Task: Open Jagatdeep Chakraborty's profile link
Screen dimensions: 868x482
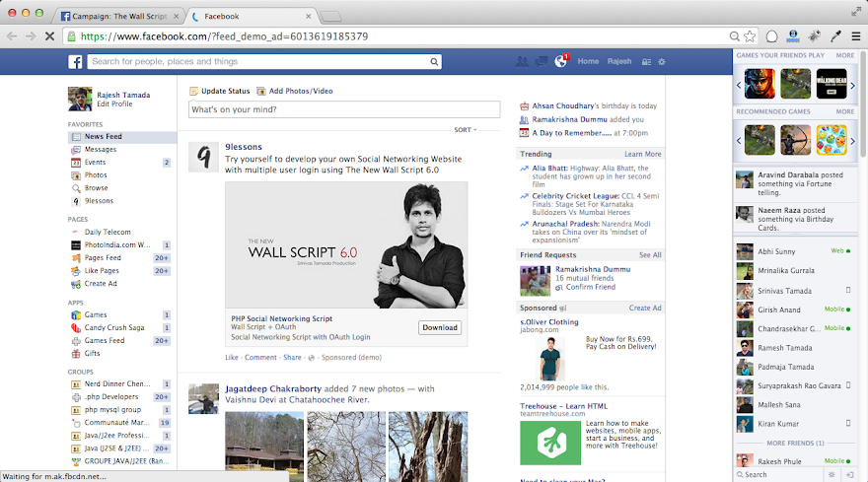Action: 273,389
